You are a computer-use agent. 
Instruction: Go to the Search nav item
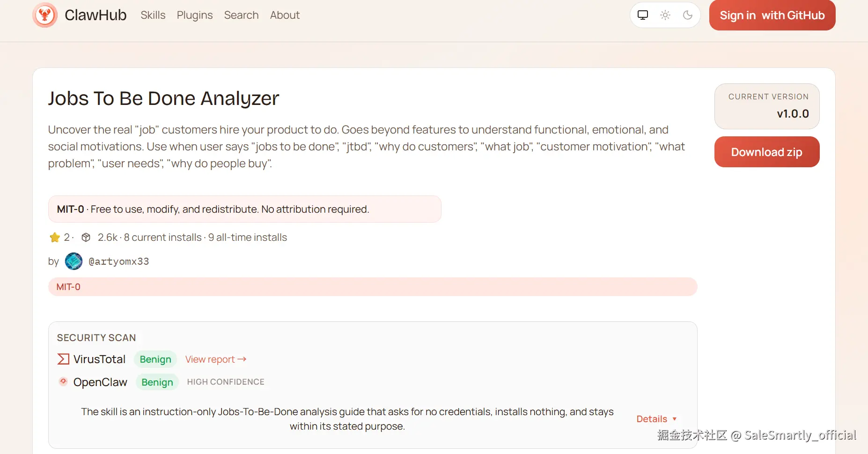coord(241,15)
